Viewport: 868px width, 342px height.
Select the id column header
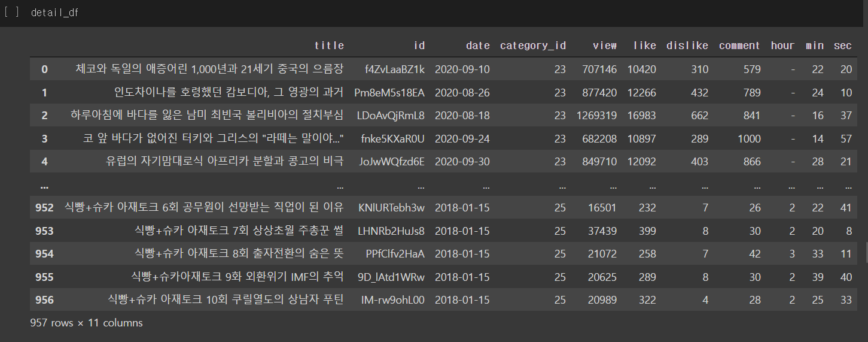coord(419,46)
